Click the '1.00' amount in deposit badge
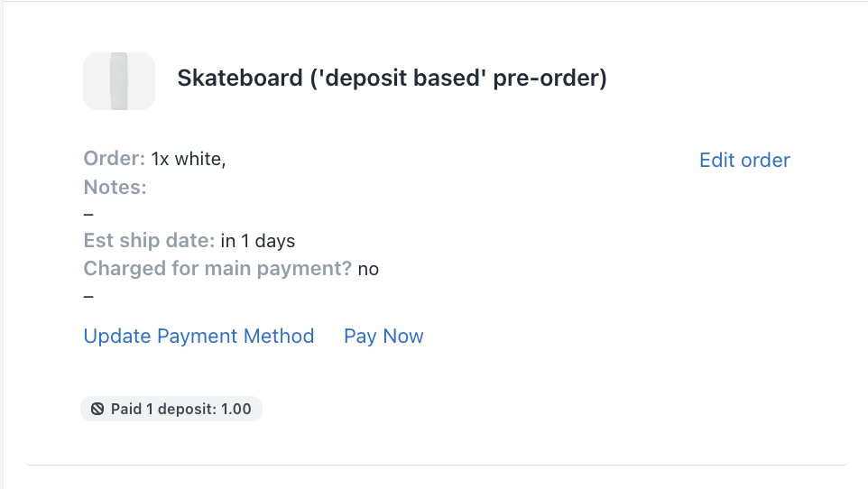Viewport: 868px width, 489px height. [x=235, y=410]
